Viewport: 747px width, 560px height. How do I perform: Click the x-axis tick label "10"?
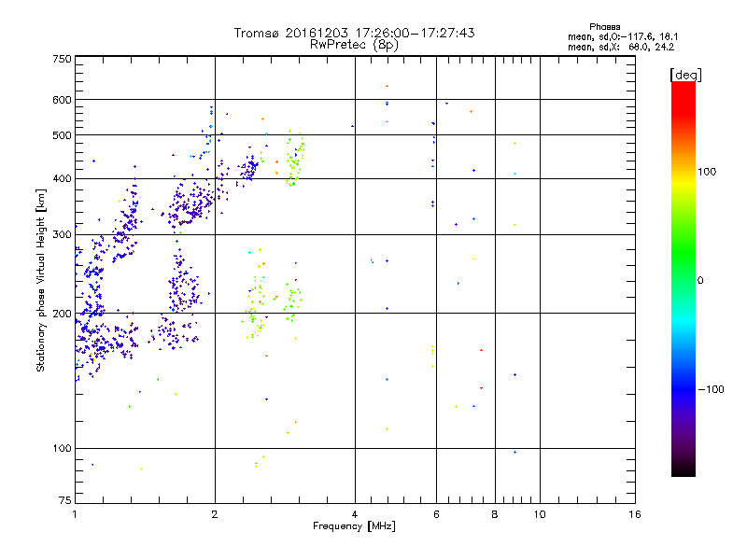[x=540, y=514]
